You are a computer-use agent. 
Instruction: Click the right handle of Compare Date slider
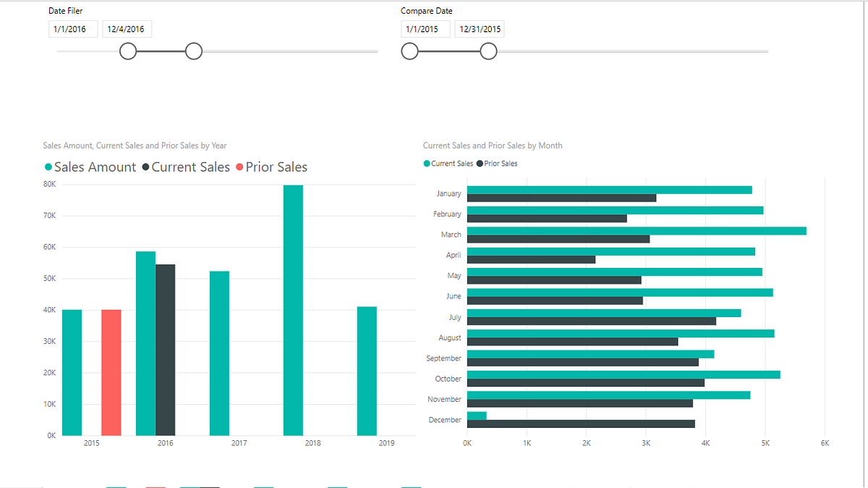point(488,51)
